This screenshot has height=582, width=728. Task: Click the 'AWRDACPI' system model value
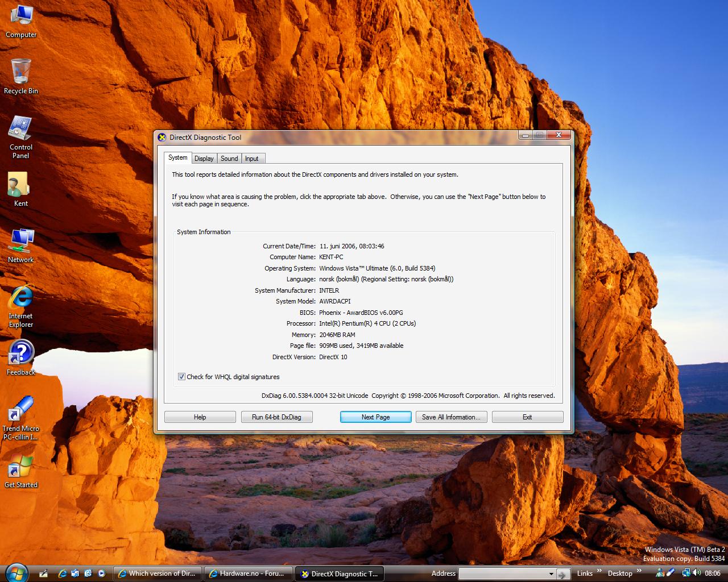click(x=335, y=301)
